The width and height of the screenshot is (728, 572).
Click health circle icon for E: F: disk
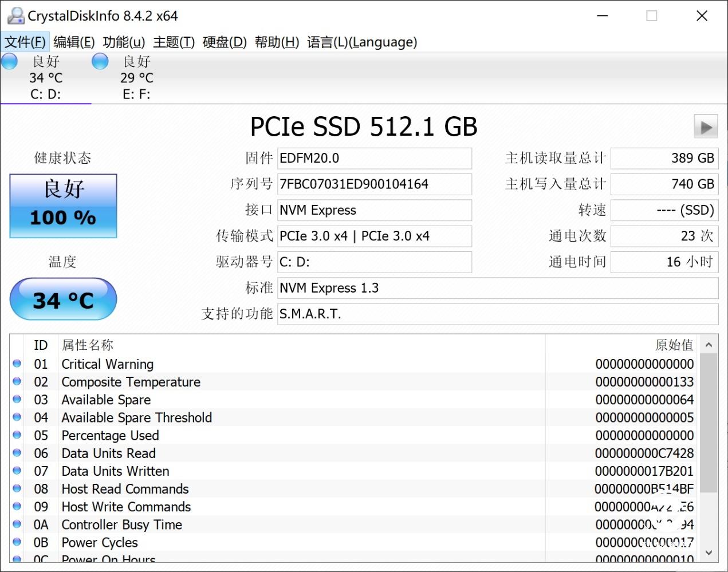pyautogui.click(x=100, y=61)
